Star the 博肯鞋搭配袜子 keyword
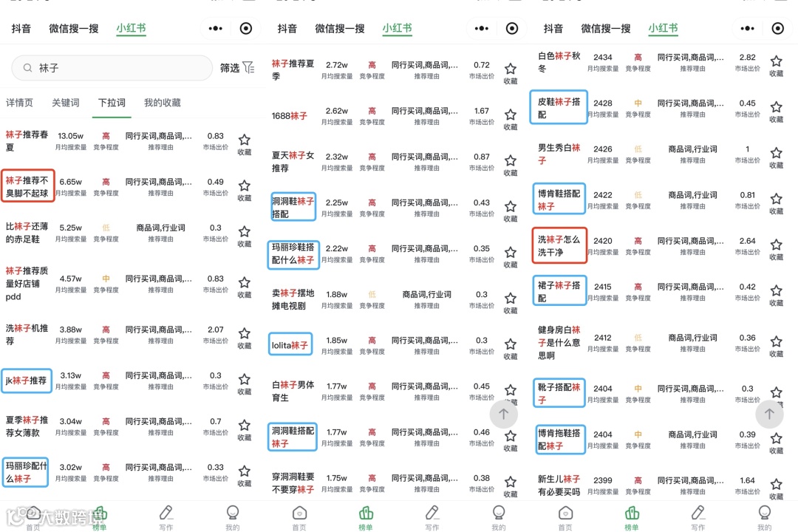798x532 pixels. [x=776, y=199]
